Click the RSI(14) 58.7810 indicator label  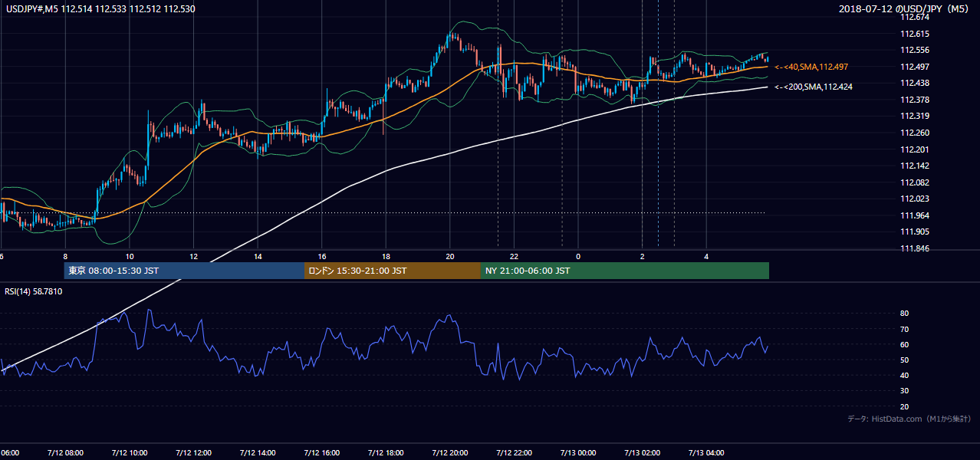pyautogui.click(x=34, y=291)
